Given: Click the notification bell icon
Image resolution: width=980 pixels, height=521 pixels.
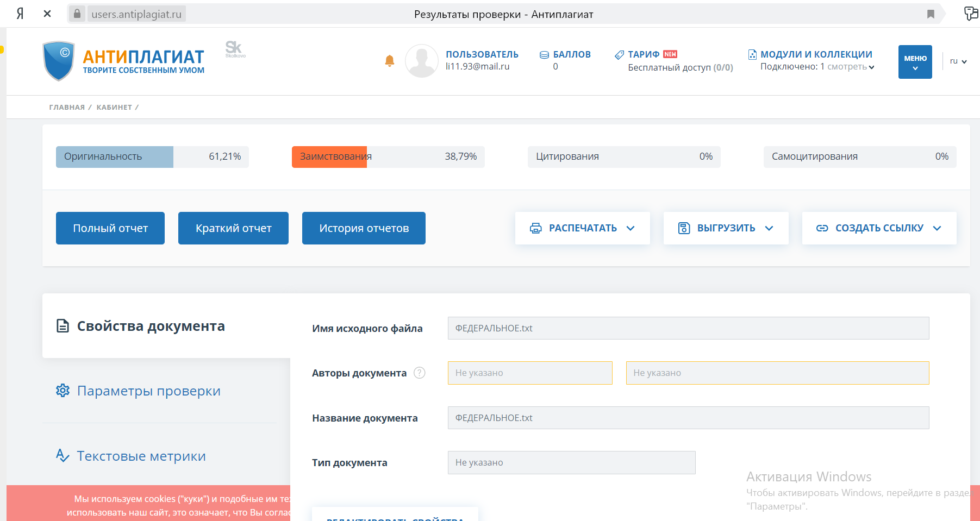Looking at the screenshot, I should (389, 61).
